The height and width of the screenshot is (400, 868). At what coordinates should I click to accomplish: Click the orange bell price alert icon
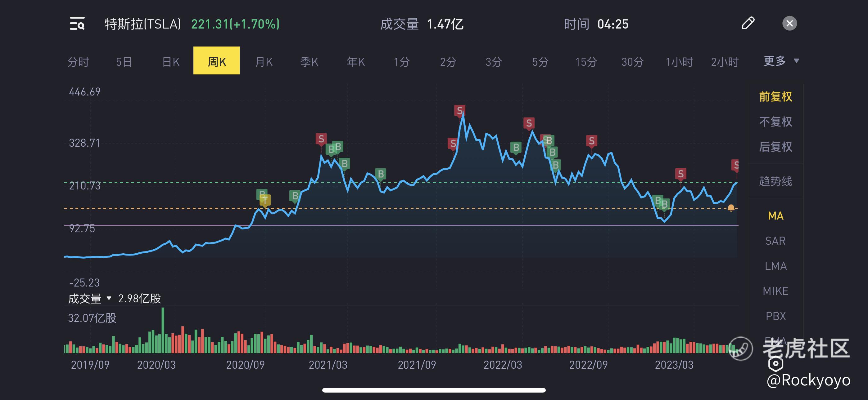click(x=731, y=208)
